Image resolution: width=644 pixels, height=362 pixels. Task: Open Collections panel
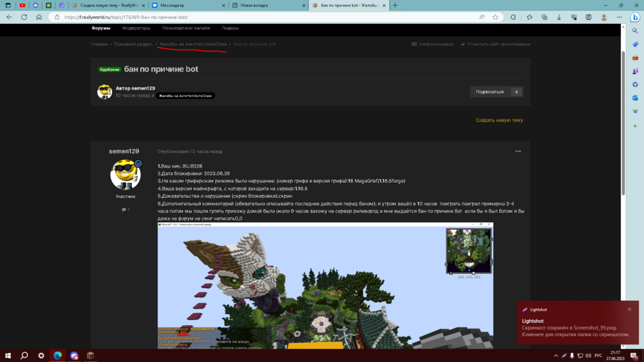tap(544, 17)
